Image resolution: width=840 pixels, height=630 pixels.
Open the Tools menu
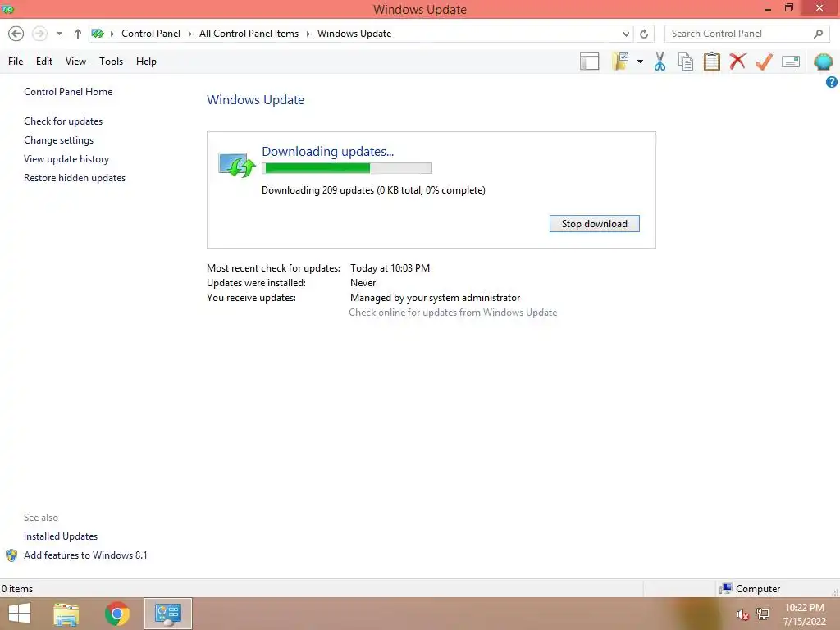pyautogui.click(x=111, y=62)
